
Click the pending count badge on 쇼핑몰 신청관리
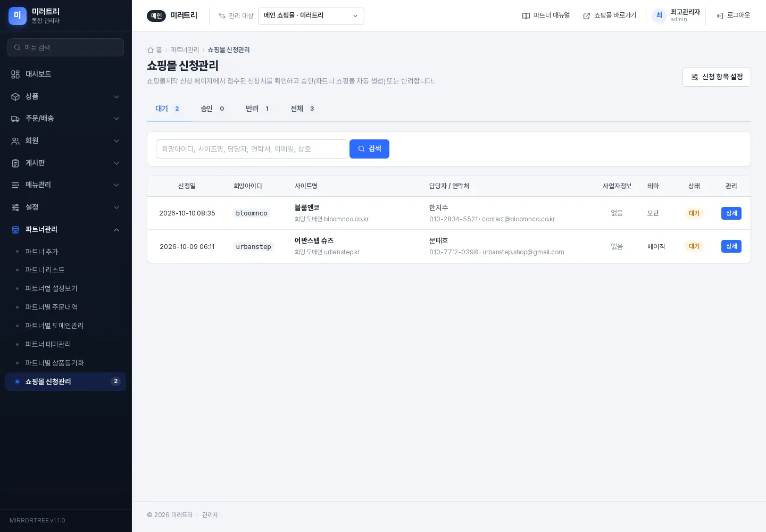(x=115, y=381)
